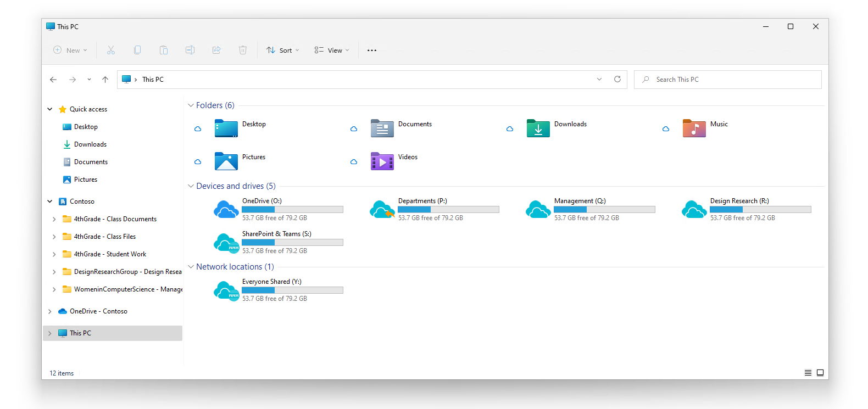Screen dimensions: 868x409
Task: Expand 4thGrade - Class Documents node
Action: (x=54, y=219)
